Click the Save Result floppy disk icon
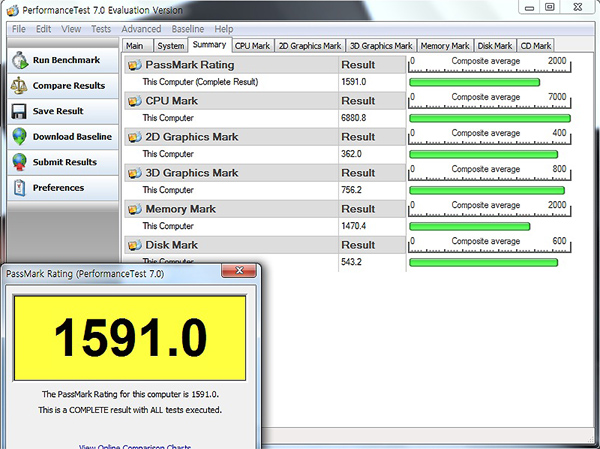The image size is (600, 449). point(19,111)
